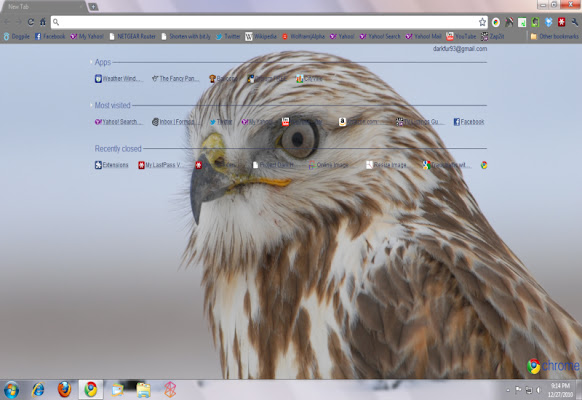Open the Windows Start menu

[x=11, y=390]
